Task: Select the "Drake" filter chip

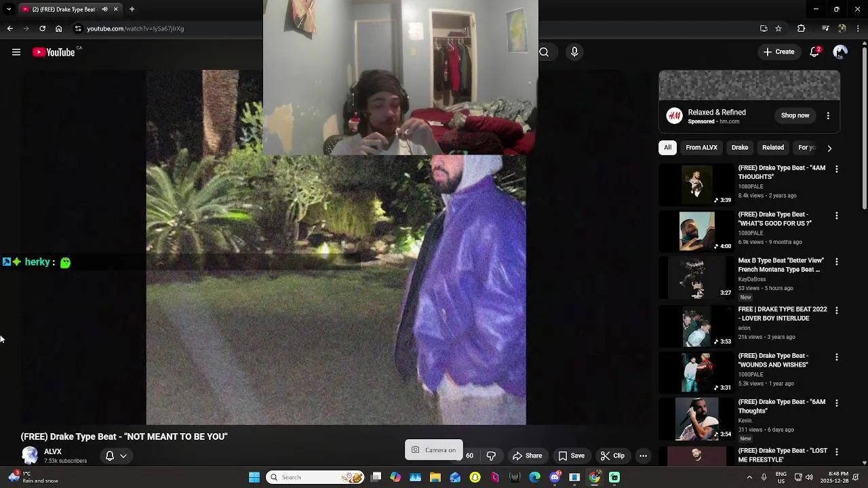Action: click(740, 148)
